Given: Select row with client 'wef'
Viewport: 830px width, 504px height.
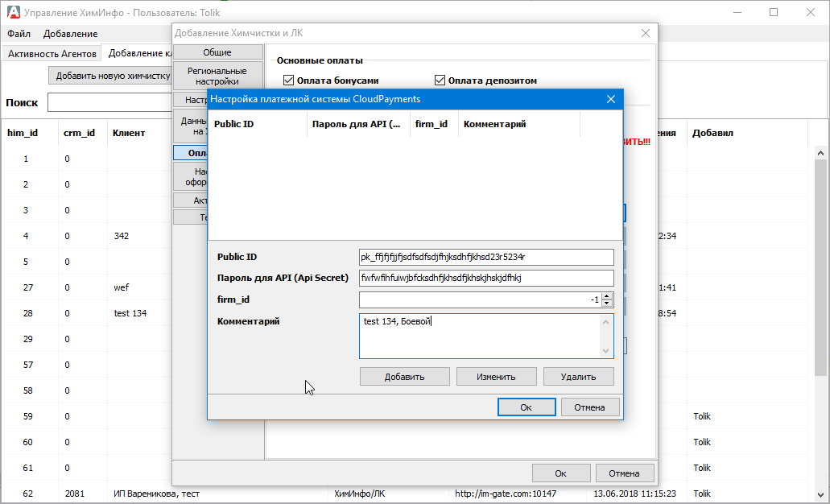Looking at the screenshot, I should pyautogui.click(x=122, y=287).
